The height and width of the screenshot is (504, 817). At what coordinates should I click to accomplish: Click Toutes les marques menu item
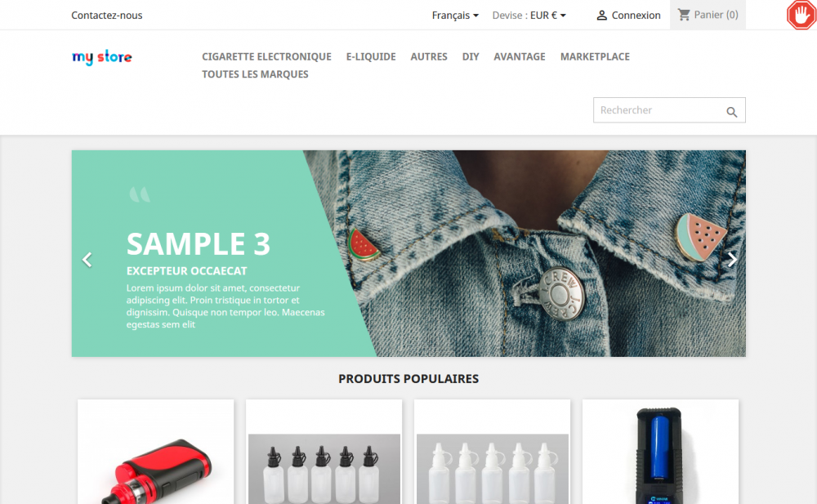click(255, 74)
